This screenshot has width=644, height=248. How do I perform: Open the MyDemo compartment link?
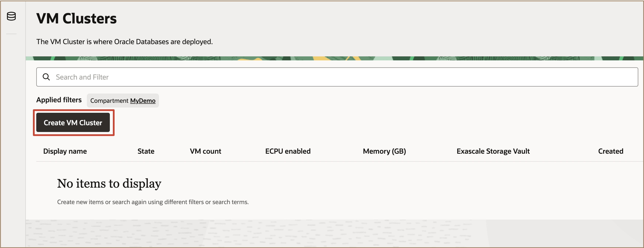pyautogui.click(x=143, y=101)
